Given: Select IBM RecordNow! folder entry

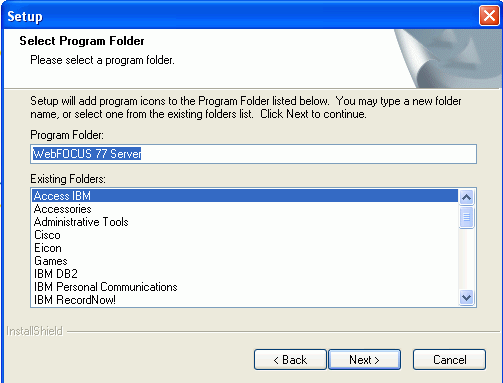Looking at the screenshot, I should point(245,300).
